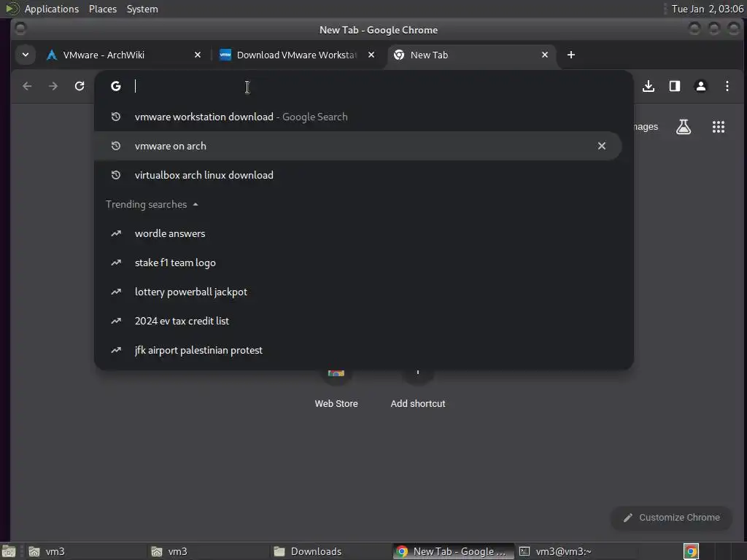Go back with the left arrow
747x560 pixels.
(x=27, y=86)
